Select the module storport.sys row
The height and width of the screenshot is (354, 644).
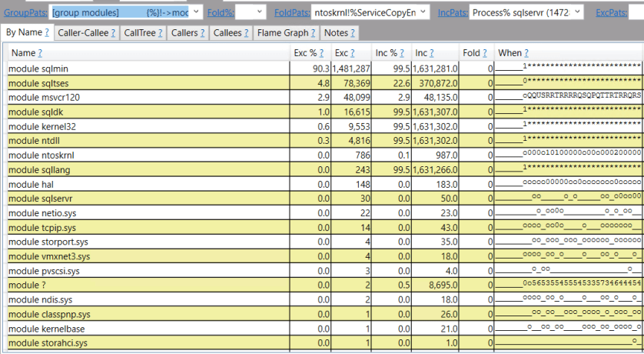pos(324,242)
